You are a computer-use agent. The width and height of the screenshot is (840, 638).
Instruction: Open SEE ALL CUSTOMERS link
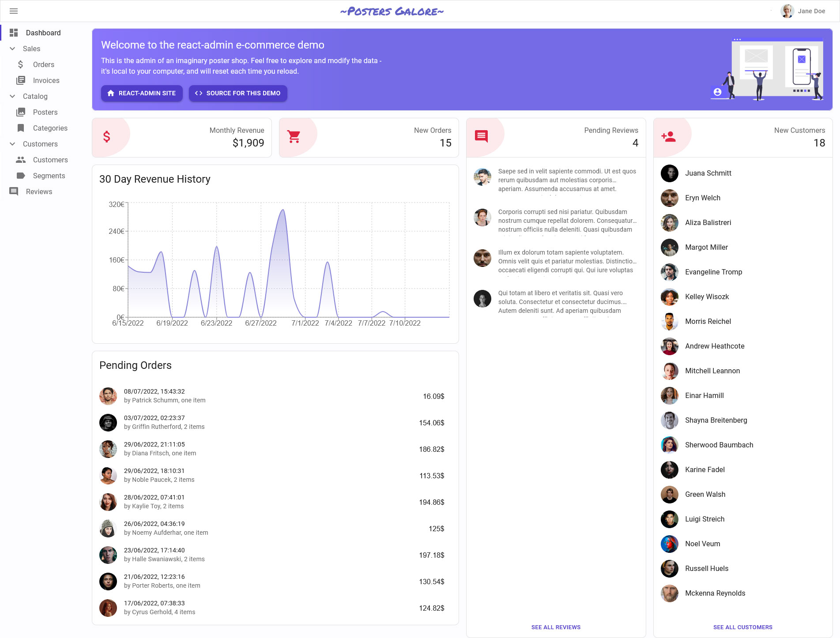(x=743, y=627)
